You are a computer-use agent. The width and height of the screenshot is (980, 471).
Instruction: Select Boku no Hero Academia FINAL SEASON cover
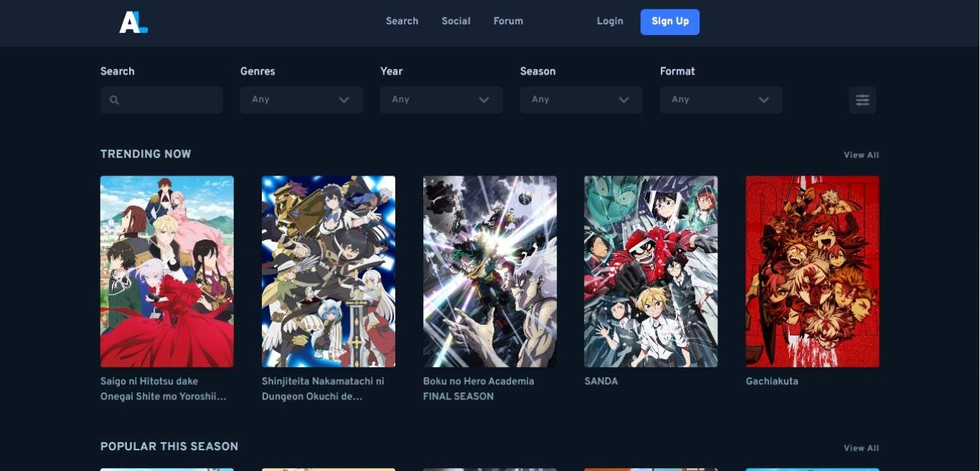(x=489, y=271)
